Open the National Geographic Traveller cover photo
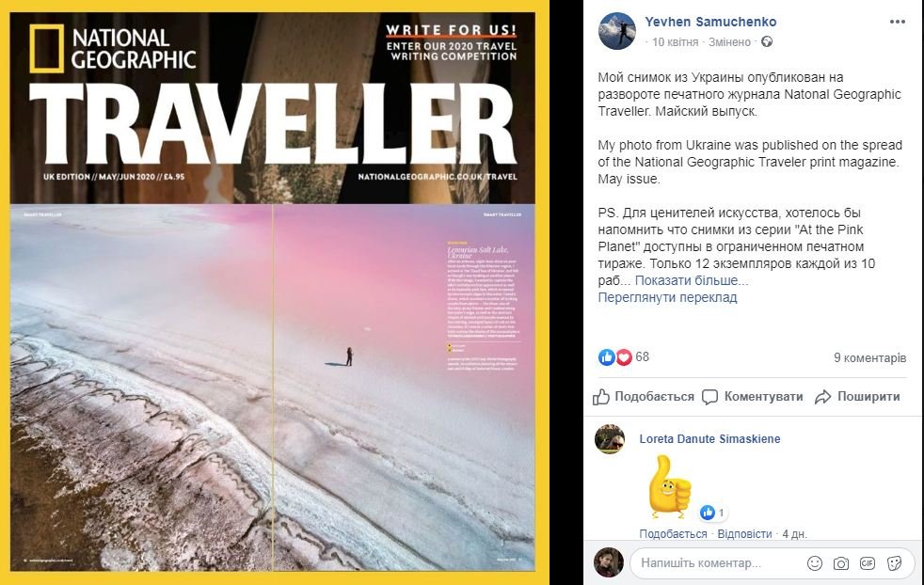Viewport: 924px width, 585px height. (x=273, y=292)
